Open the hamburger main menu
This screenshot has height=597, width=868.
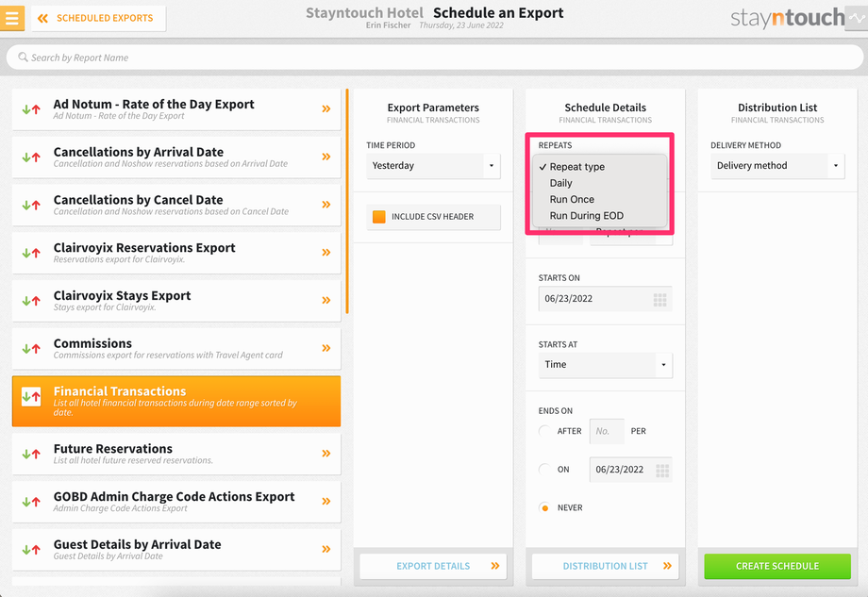point(11,18)
